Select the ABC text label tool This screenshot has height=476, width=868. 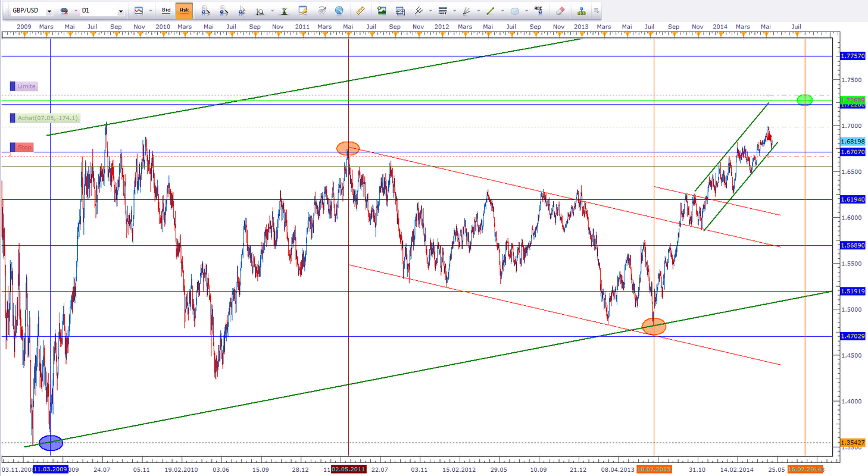point(539,11)
